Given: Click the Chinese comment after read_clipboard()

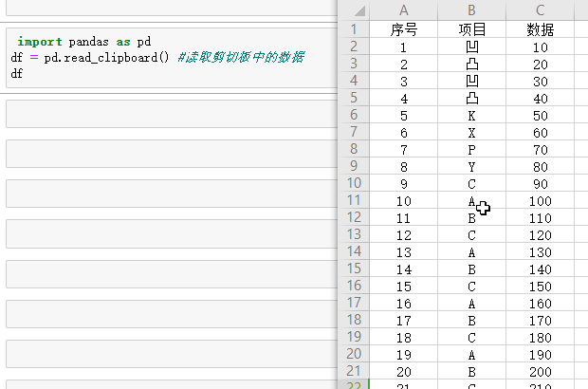Looking at the screenshot, I should [241, 57].
